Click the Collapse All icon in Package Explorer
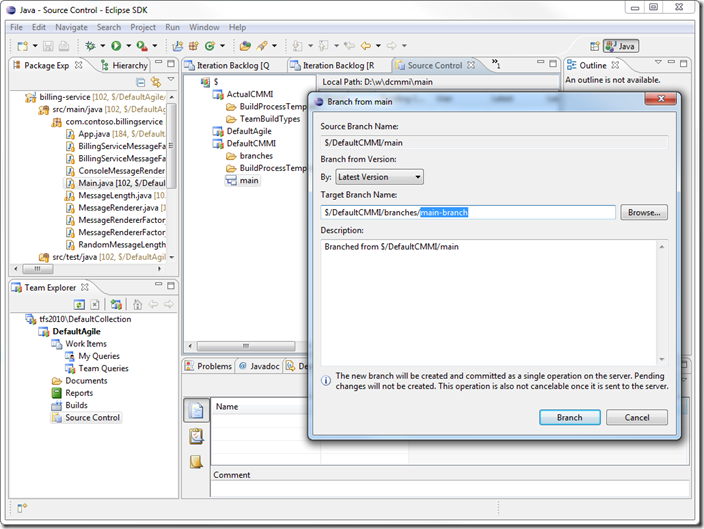This screenshot has height=529, width=704. (x=141, y=82)
